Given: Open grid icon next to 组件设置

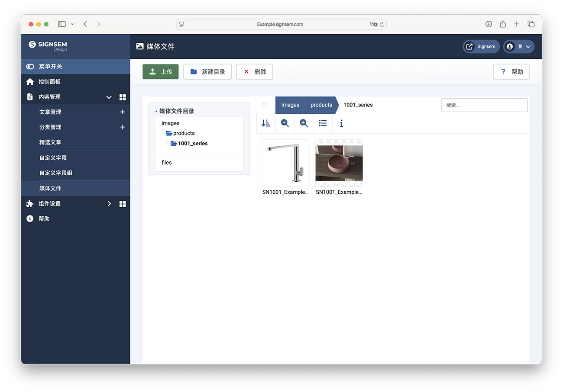Looking at the screenshot, I should point(123,204).
